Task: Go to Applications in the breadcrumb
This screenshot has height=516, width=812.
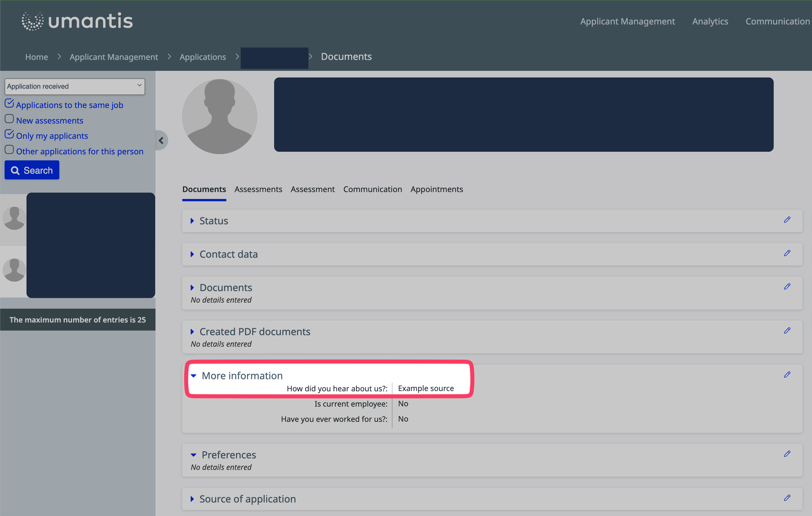Action: (202, 57)
